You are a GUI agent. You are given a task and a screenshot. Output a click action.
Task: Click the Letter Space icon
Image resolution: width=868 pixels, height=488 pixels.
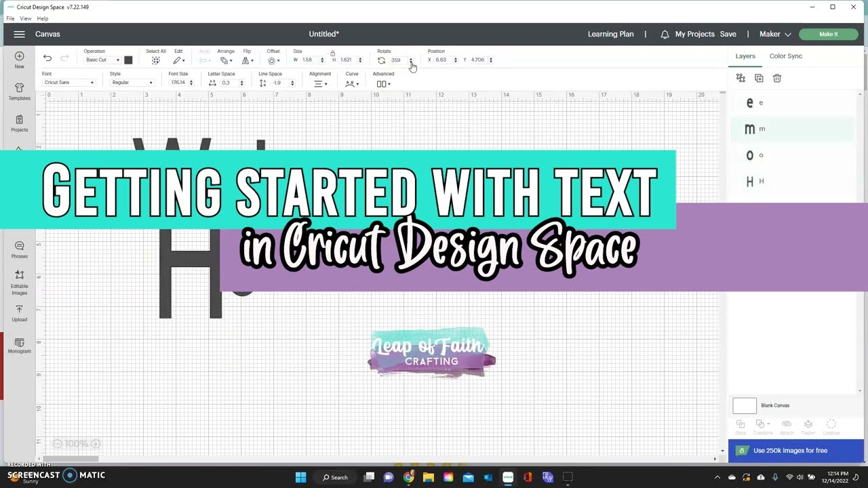(212, 83)
